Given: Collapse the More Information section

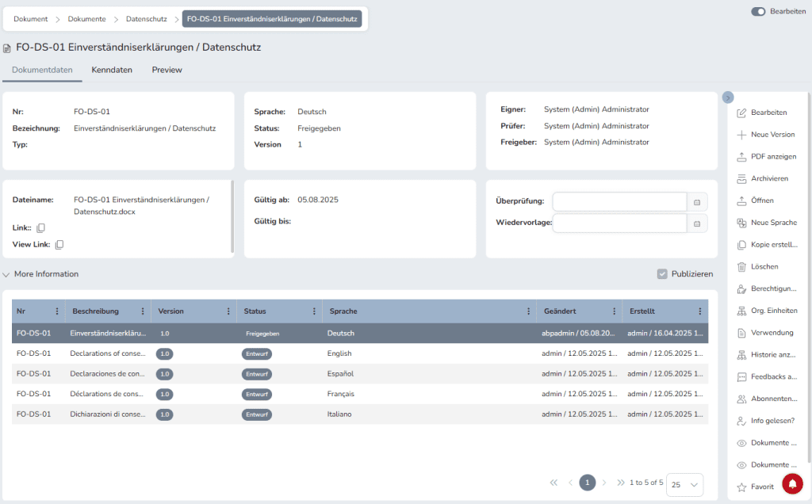Looking at the screenshot, I should point(7,274).
